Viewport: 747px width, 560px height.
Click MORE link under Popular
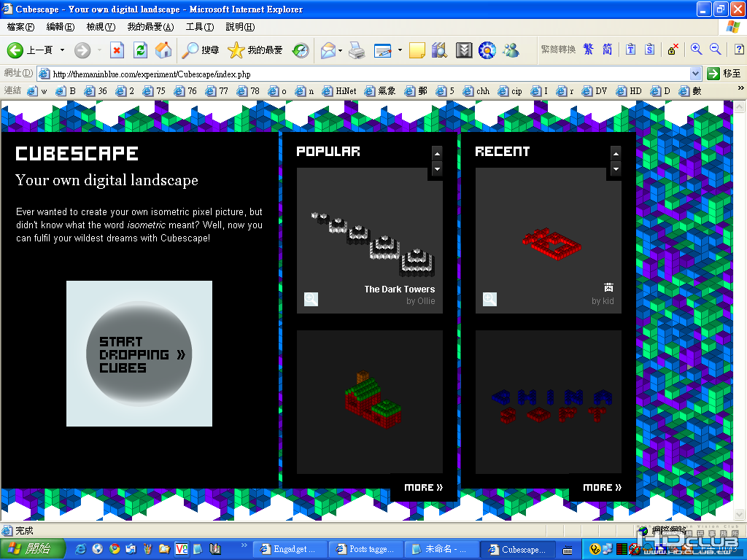(x=424, y=487)
